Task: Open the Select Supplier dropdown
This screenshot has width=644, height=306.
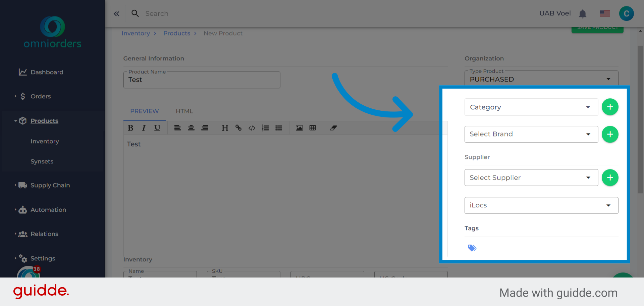Action: 531,177
